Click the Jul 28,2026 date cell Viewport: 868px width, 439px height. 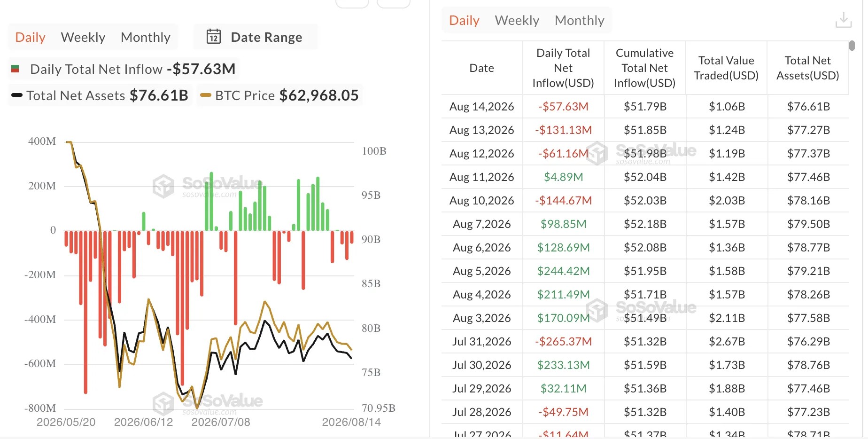[x=482, y=412]
